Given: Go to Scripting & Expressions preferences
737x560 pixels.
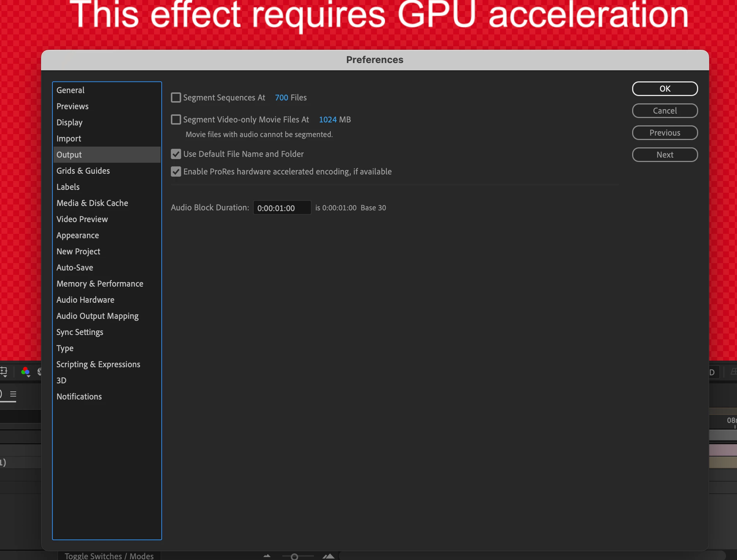Looking at the screenshot, I should [x=98, y=364].
